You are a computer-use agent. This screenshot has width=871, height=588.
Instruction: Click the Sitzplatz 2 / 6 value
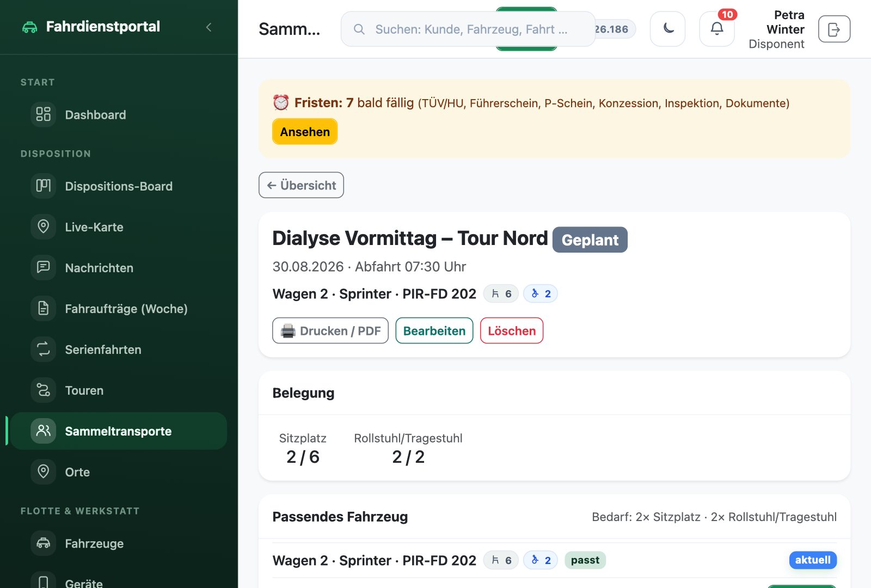[303, 457]
